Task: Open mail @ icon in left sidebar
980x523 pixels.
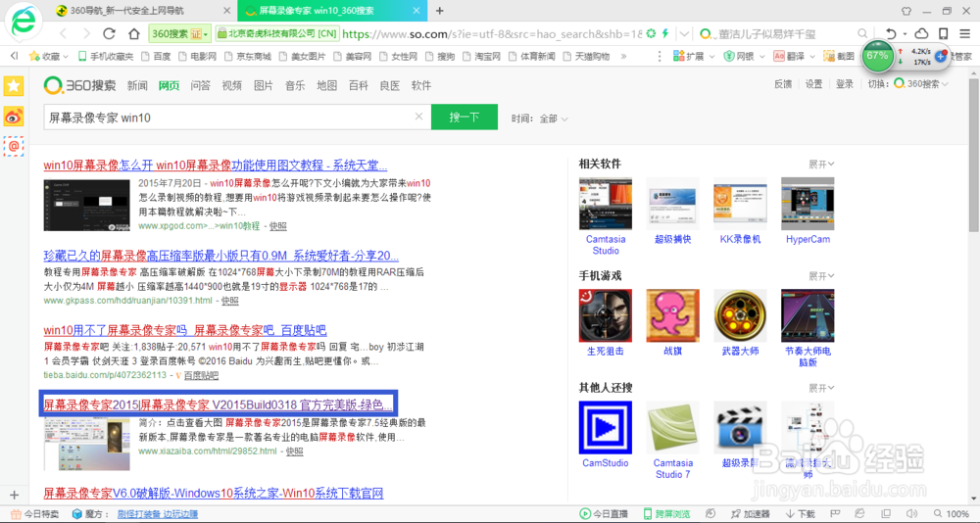Action: click(x=13, y=146)
